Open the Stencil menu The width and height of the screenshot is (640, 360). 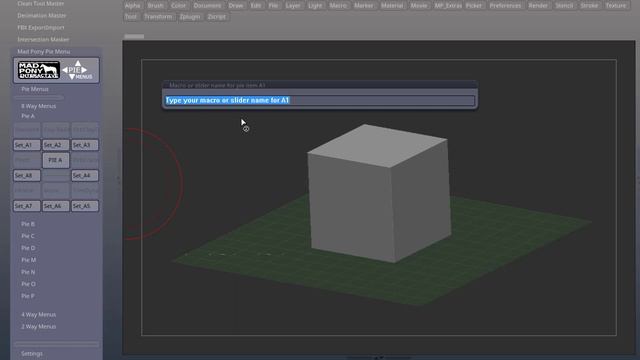(564, 6)
